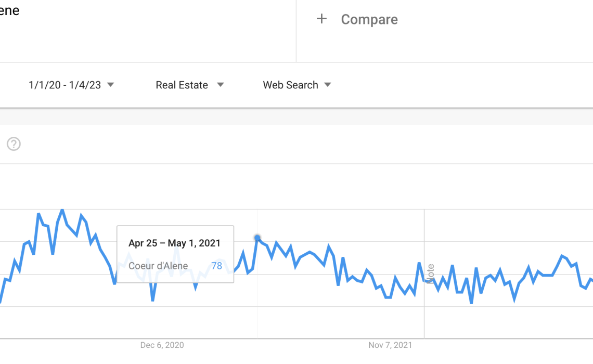Click the Web Search label

pyautogui.click(x=290, y=85)
